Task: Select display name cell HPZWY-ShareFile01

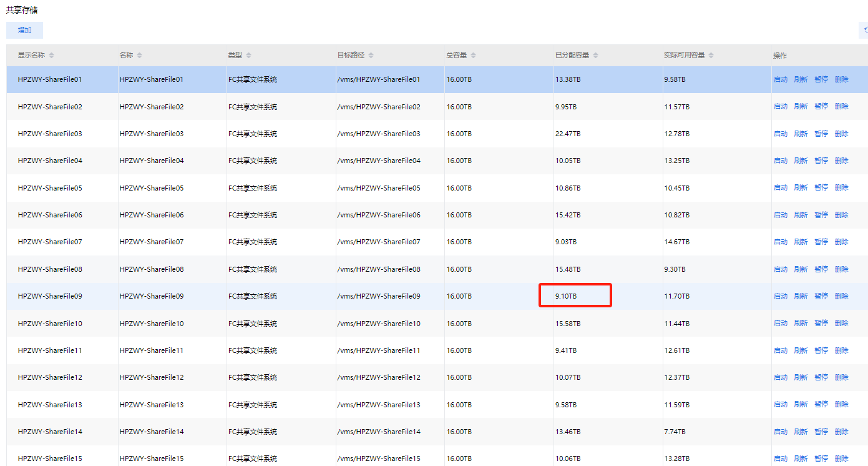Action: pyautogui.click(x=50, y=79)
